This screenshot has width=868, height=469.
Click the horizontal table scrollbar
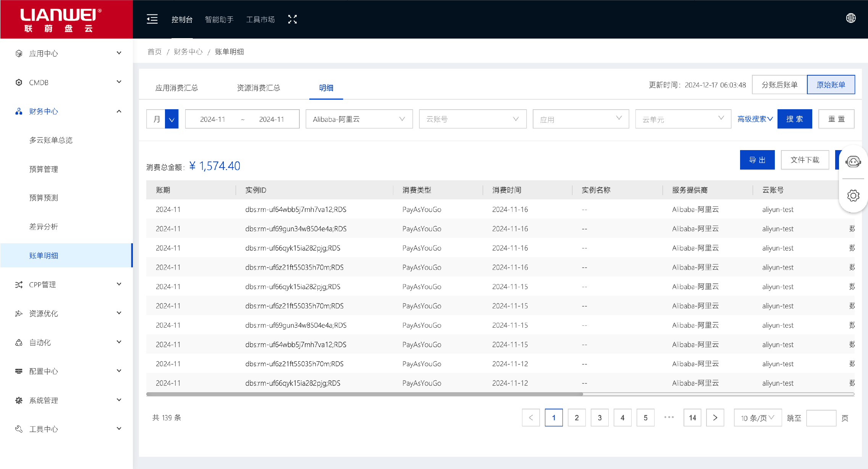(x=364, y=394)
